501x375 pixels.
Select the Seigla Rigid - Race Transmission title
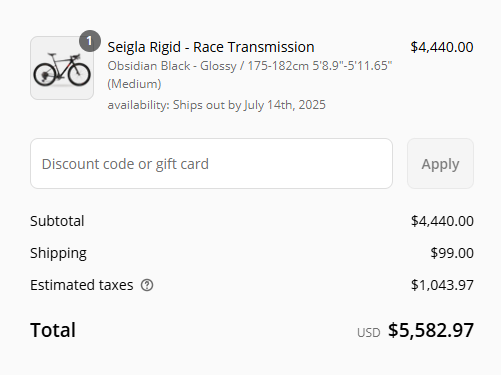[211, 47]
